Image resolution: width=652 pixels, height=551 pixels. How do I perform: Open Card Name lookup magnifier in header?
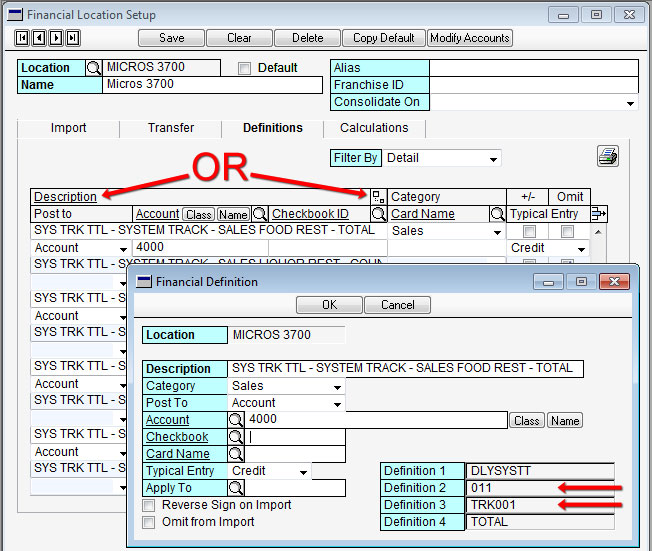pos(497,214)
